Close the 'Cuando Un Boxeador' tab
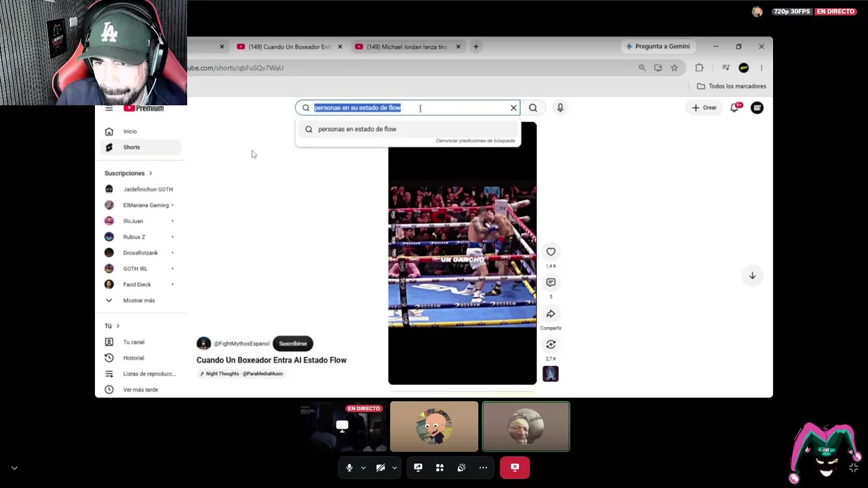Screen dimensions: 868x488 click(340, 47)
